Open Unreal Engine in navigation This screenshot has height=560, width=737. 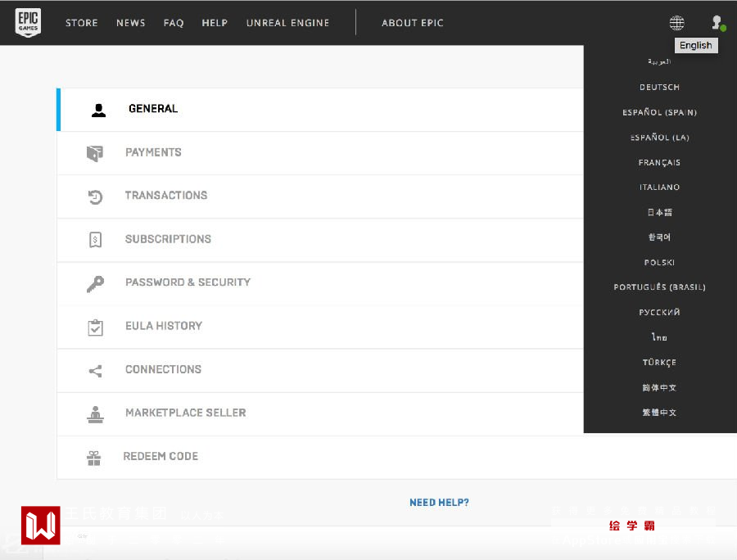pos(287,23)
